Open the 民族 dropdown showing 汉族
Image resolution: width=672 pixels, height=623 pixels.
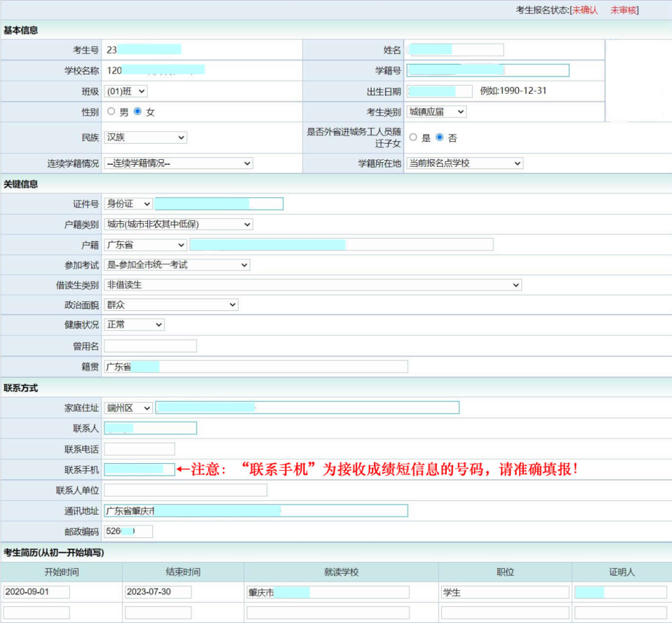pos(146,137)
